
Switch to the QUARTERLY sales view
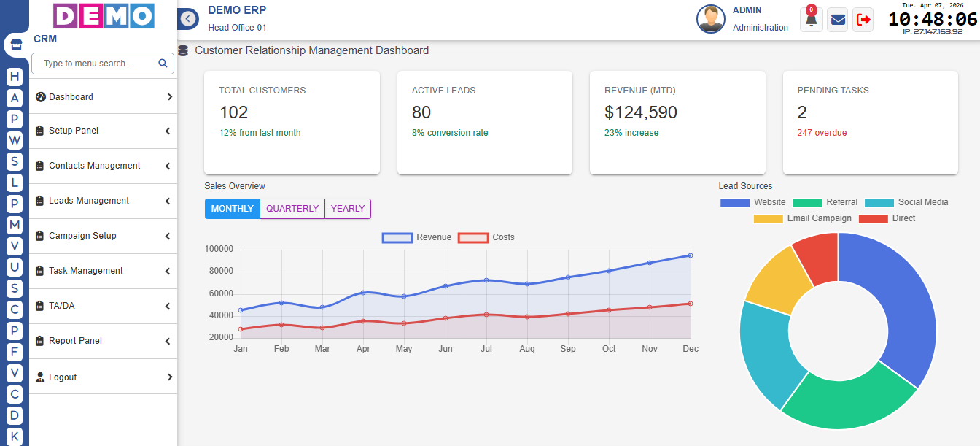click(x=292, y=209)
